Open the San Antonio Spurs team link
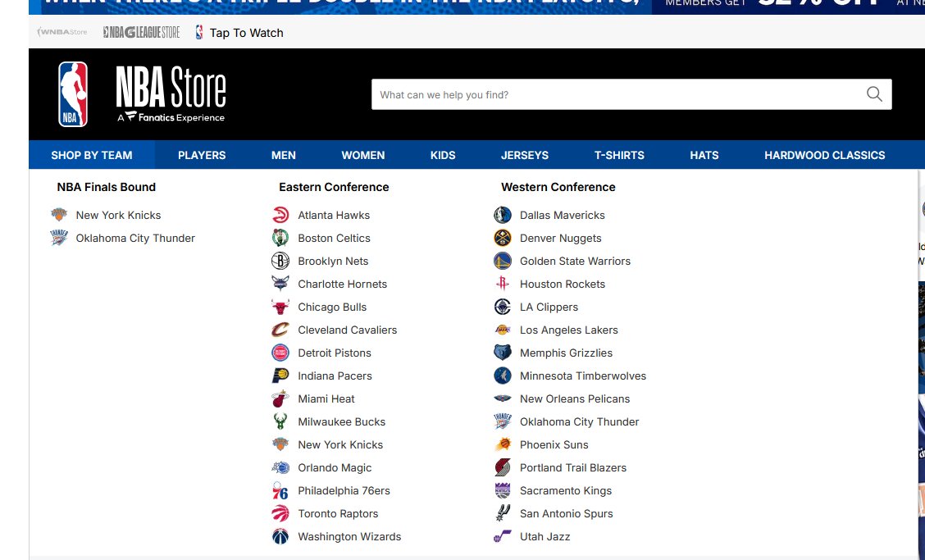Screen dimensions: 925x560 (567, 514)
